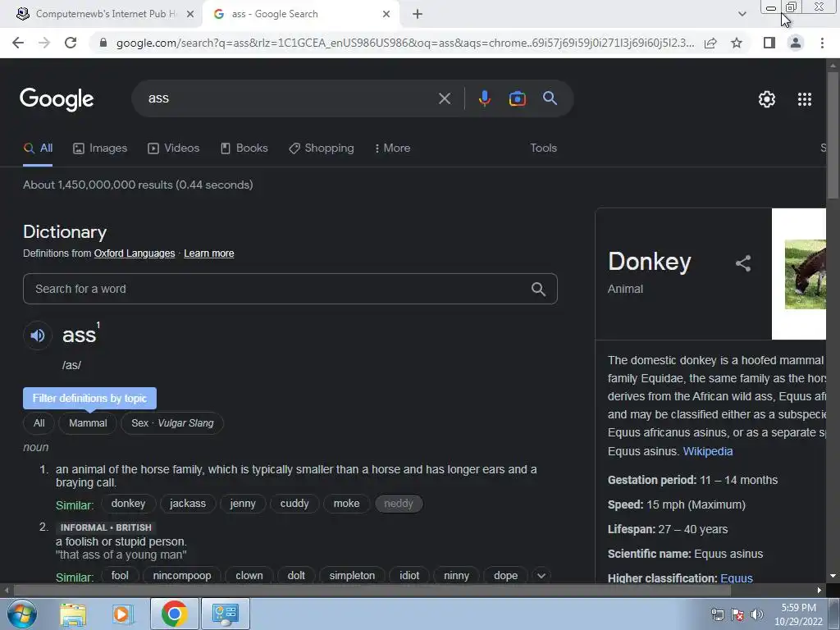Viewport: 840px width, 630px height.
Task: Search by image with camera icon
Action: (517, 98)
